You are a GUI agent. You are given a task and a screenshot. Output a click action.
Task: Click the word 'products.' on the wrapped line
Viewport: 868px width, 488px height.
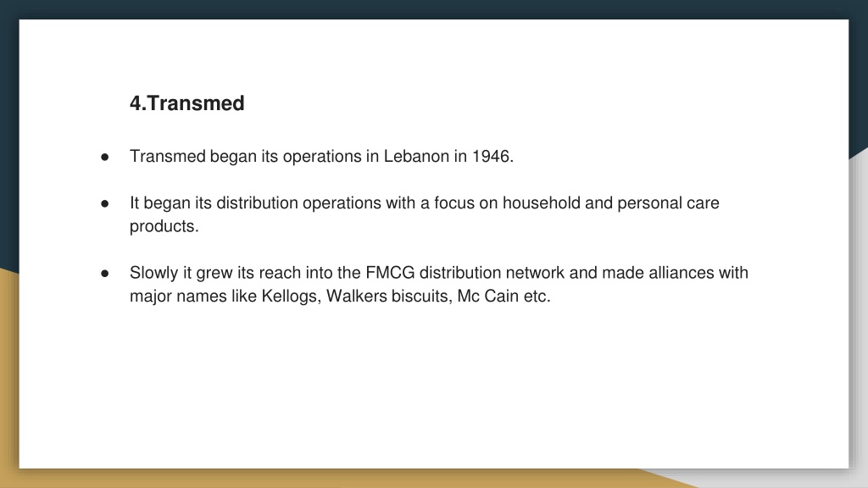point(164,226)
